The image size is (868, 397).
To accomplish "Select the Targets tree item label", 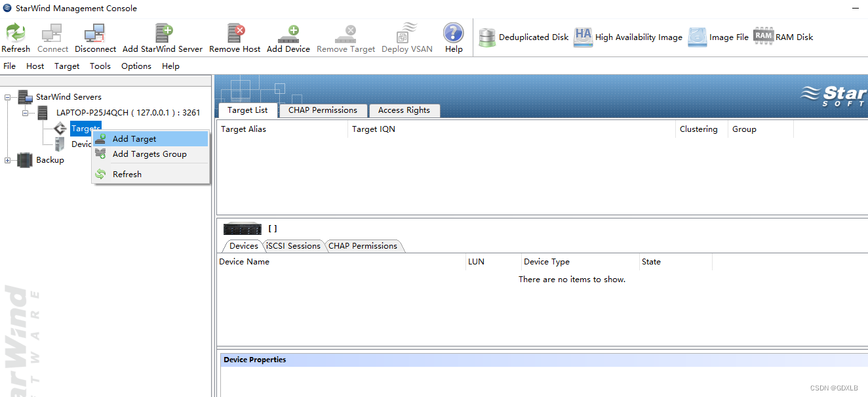I will coord(86,129).
